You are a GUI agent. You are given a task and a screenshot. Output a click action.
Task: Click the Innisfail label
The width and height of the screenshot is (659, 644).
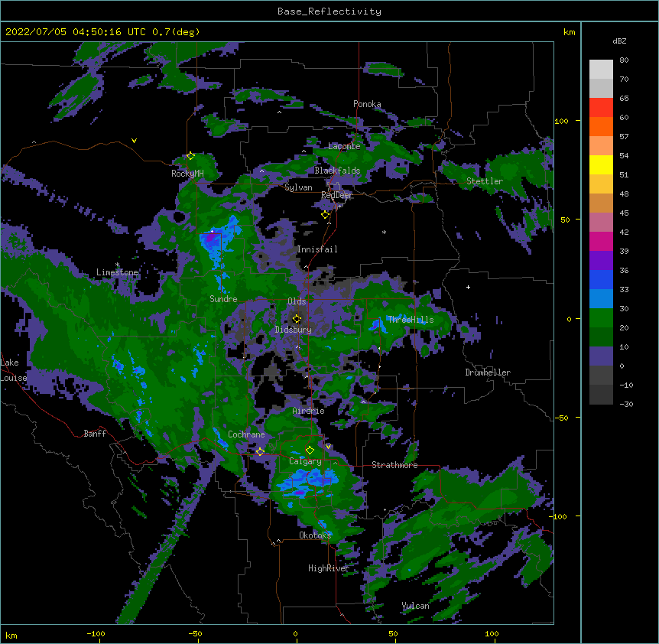click(x=317, y=249)
